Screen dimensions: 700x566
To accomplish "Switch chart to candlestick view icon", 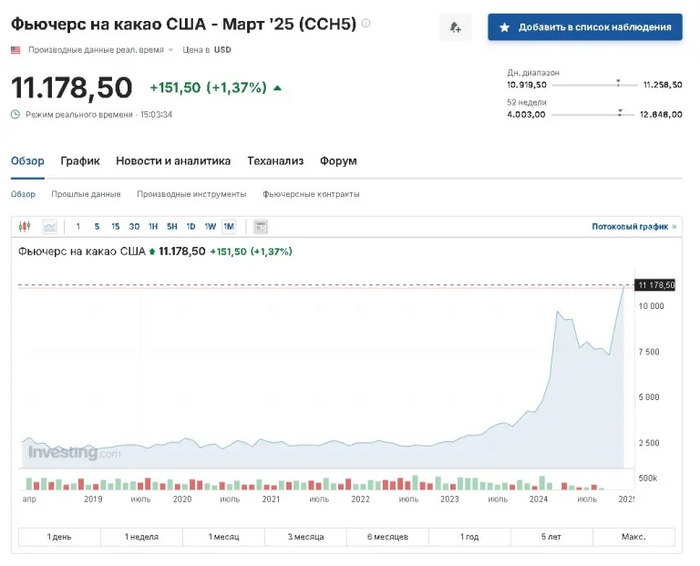I will point(25,227).
